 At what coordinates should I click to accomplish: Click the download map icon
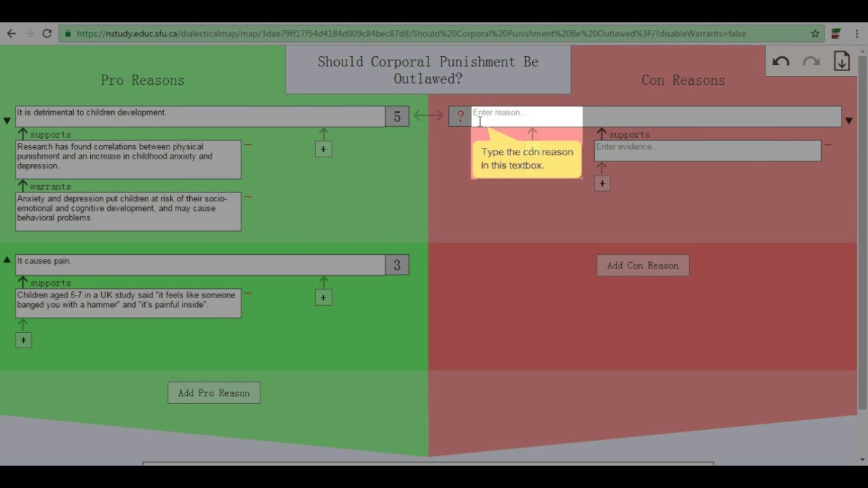coord(842,61)
